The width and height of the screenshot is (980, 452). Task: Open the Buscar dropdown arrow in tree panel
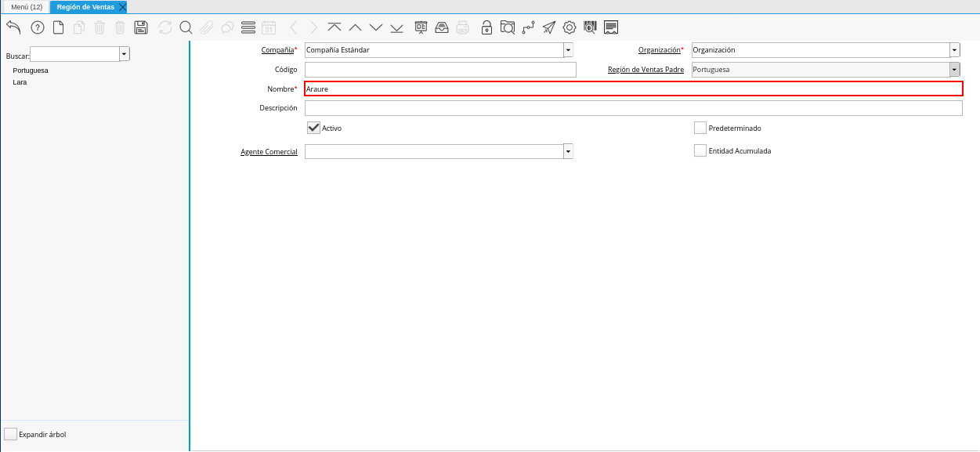click(125, 54)
